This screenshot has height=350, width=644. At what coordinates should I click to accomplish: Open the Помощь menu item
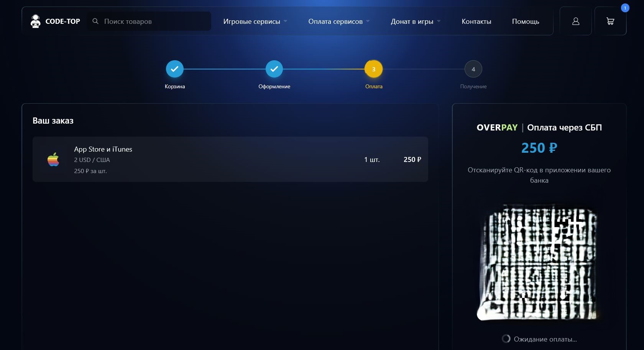pos(525,21)
